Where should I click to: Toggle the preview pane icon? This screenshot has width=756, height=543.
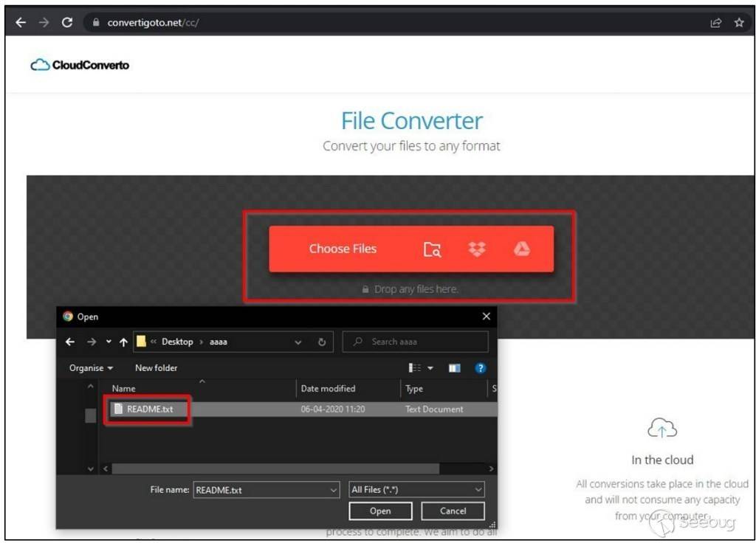coord(454,368)
